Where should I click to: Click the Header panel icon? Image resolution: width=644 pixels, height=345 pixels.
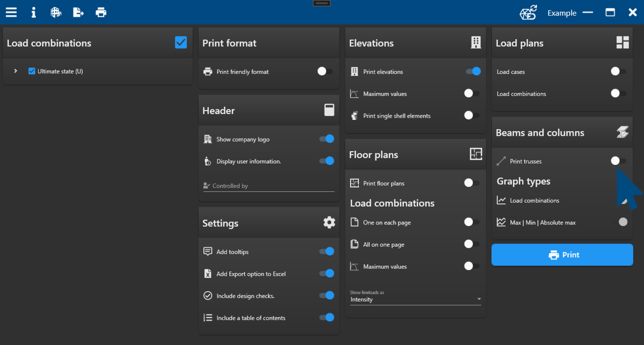[329, 110]
